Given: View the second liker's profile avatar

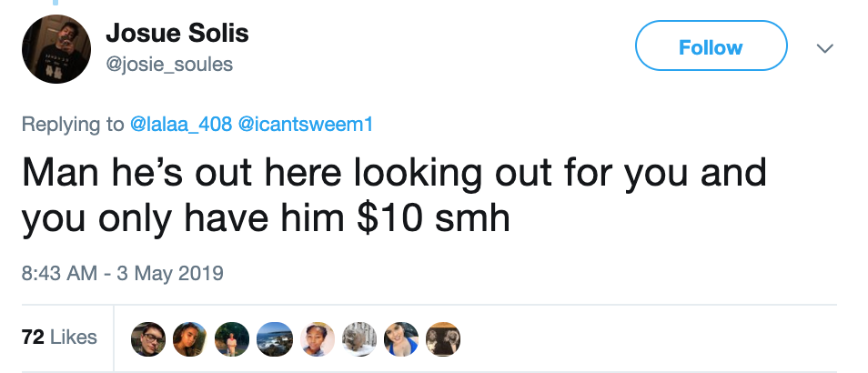Looking at the screenshot, I should 190,338.
